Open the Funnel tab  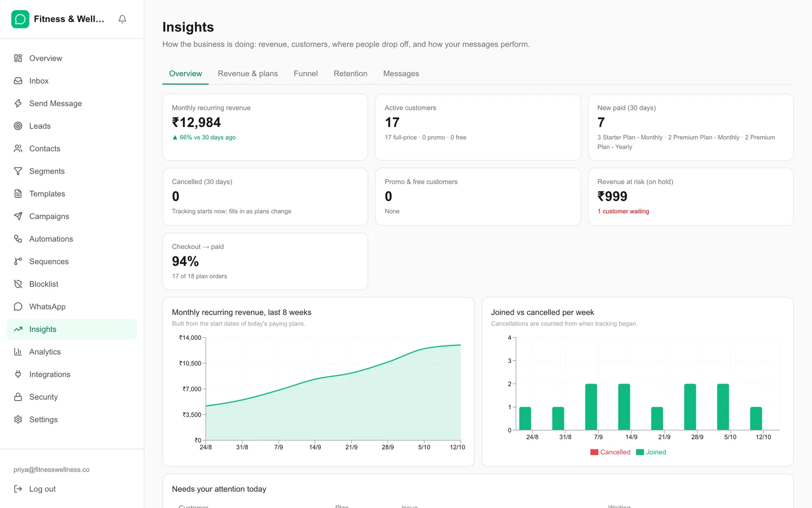click(306, 74)
